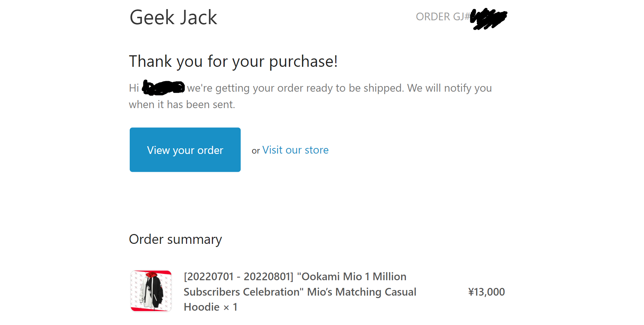Click the Geek Jack store title

173,17
